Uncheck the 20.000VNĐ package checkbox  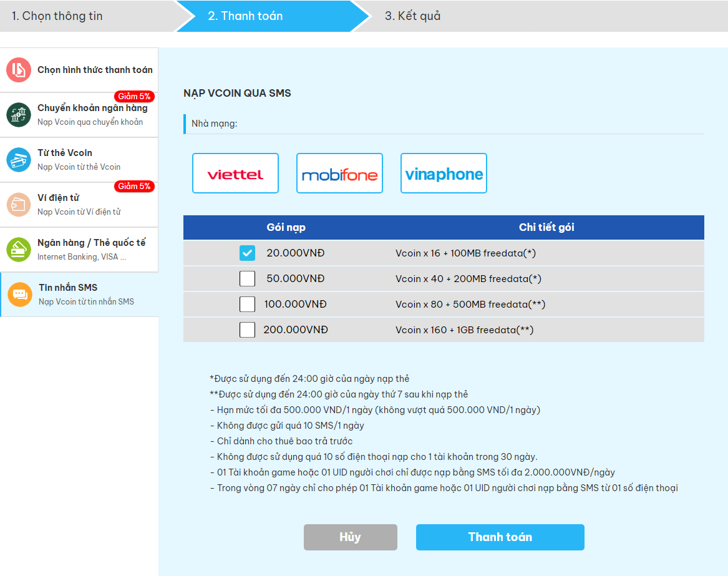(248, 253)
